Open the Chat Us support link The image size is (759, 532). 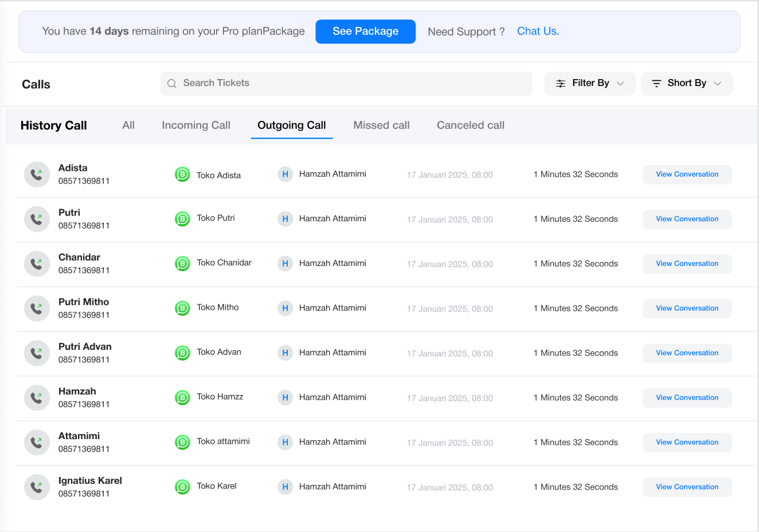coord(538,32)
